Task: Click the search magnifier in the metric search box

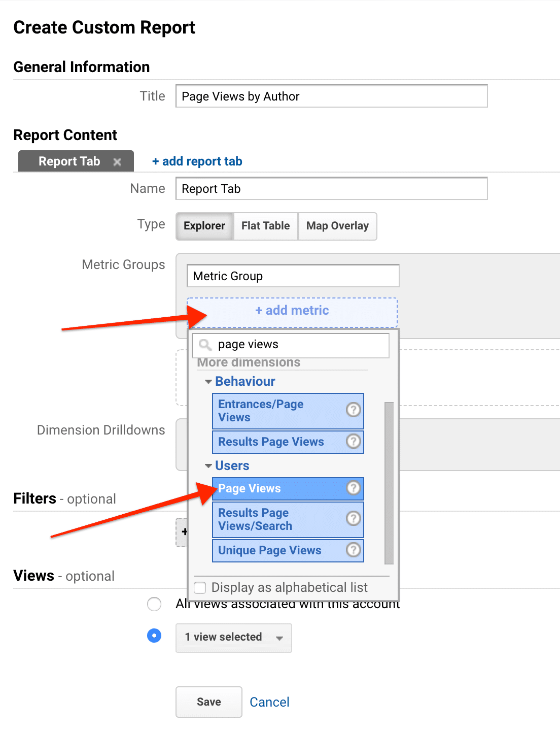Action: coord(205,345)
